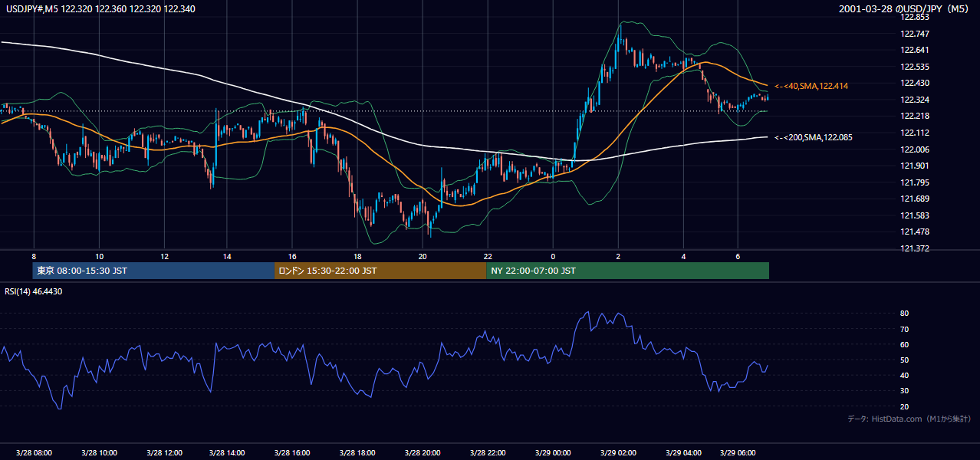Click price axis value 122.747

click(915, 34)
